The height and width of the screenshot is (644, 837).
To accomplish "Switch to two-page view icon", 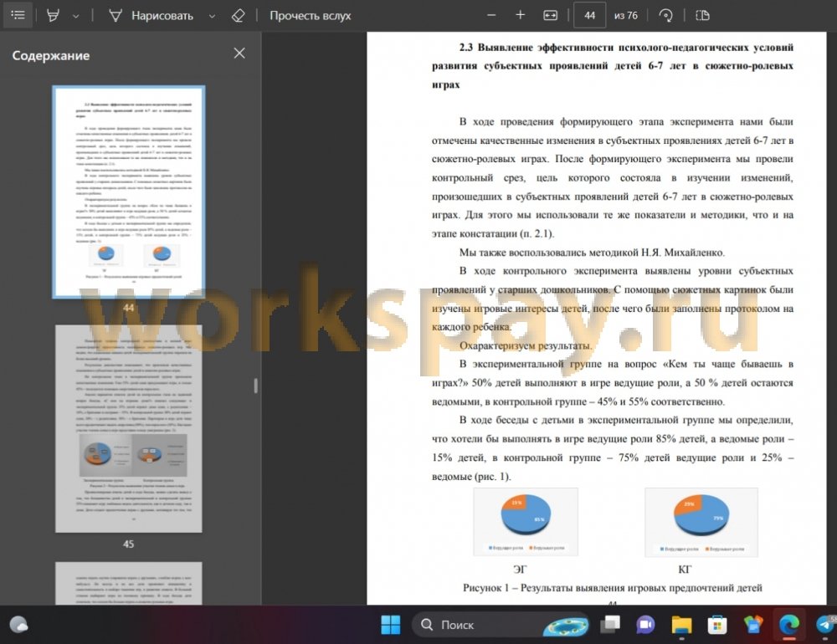I will (x=702, y=16).
